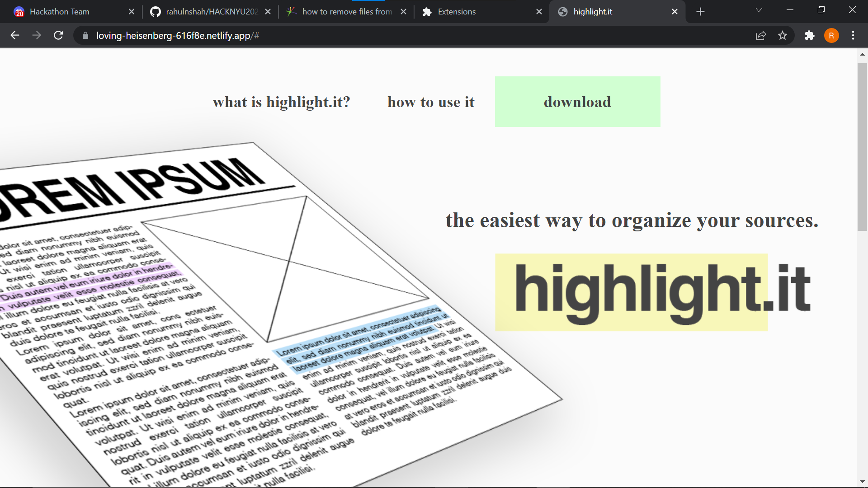
Task: Close the Extensions tab
Action: 539,12
